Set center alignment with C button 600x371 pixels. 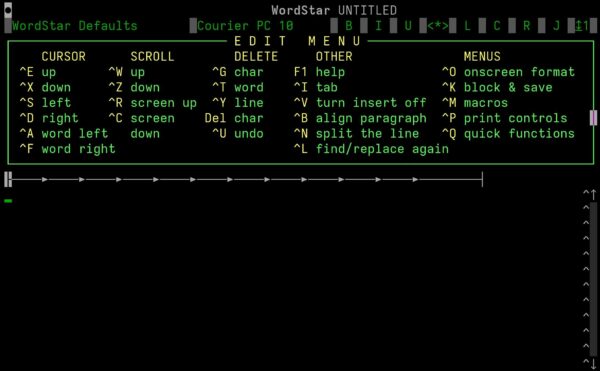pos(497,26)
